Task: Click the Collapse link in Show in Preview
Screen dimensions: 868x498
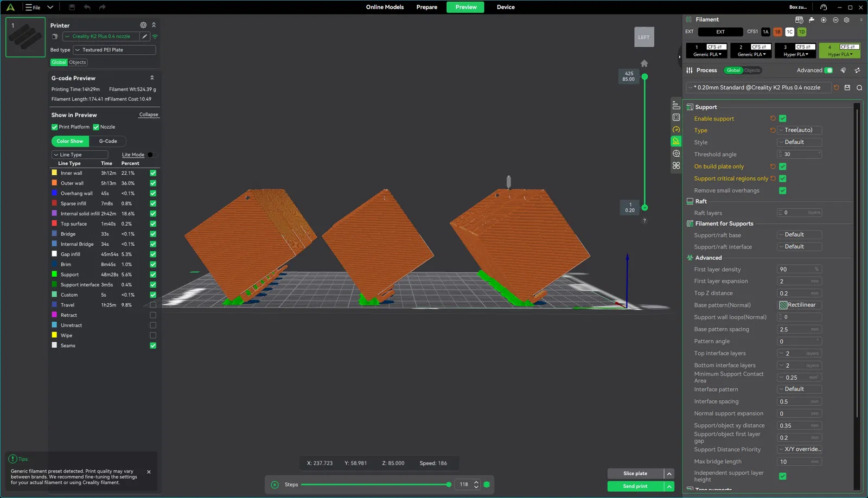Action: (149, 114)
